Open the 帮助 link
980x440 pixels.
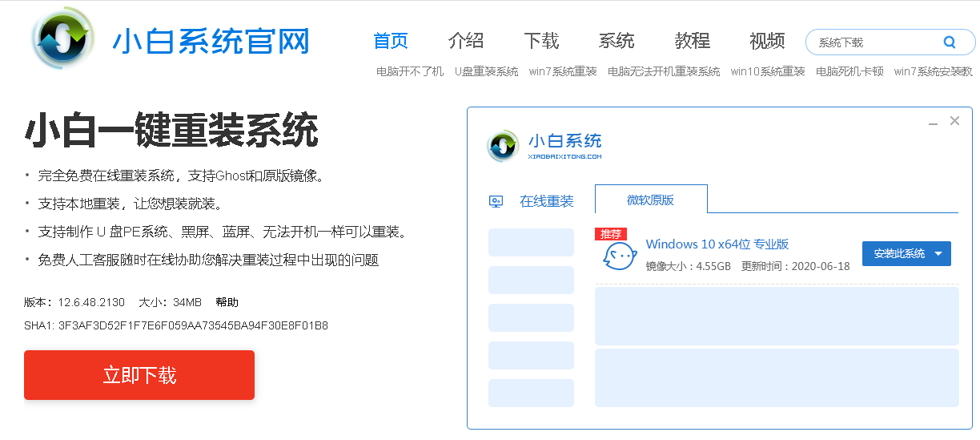[x=227, y=303]
